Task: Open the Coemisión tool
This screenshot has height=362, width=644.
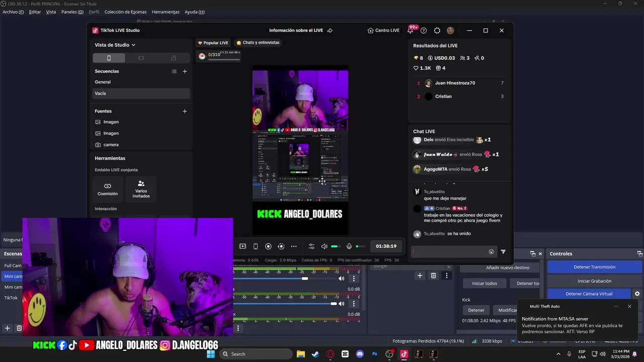Action: tap(108, 189)
